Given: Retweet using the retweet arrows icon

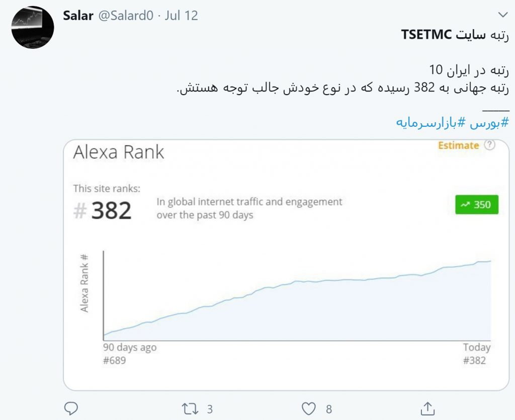Looking at the screenshot, I should tap(190, 409).
